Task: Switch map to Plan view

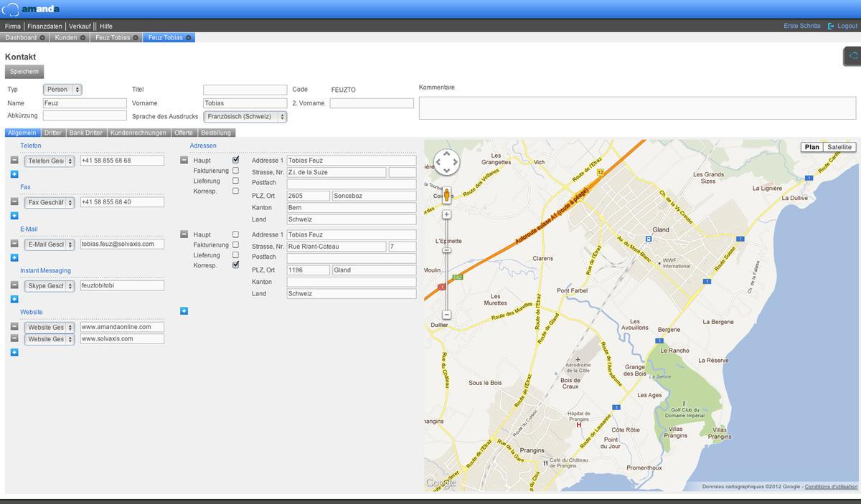Action: (x=812, y=147)
